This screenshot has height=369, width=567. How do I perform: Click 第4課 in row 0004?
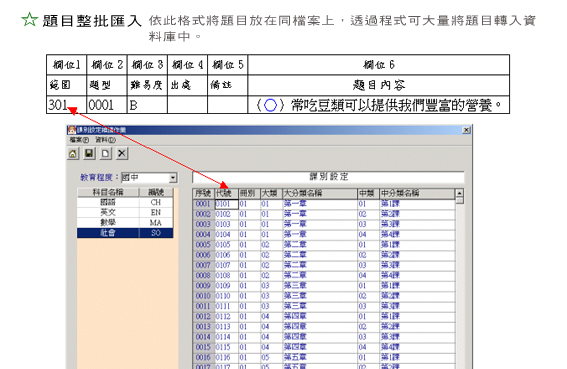[390, 234]
